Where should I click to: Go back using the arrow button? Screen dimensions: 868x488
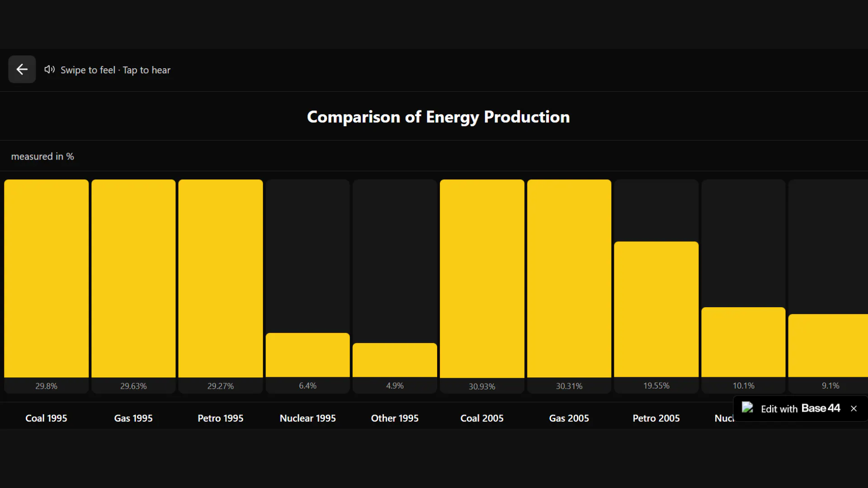22,69
